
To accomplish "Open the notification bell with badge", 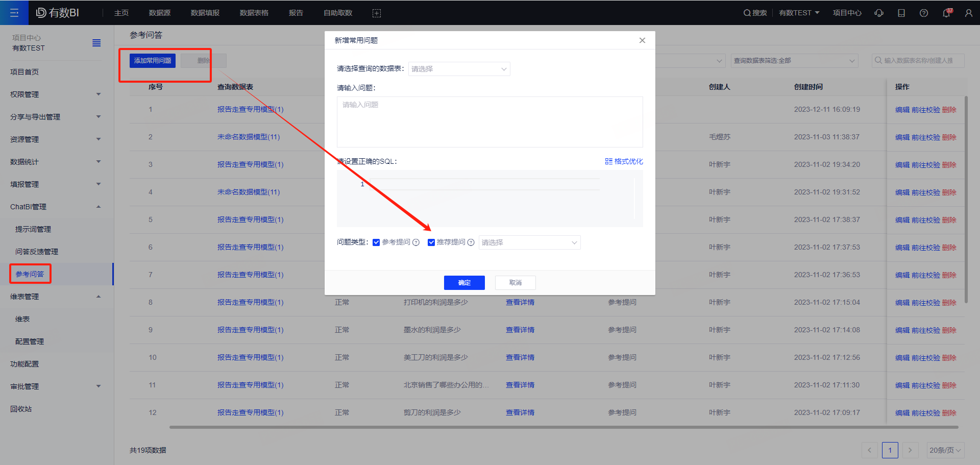I will 946,13.
